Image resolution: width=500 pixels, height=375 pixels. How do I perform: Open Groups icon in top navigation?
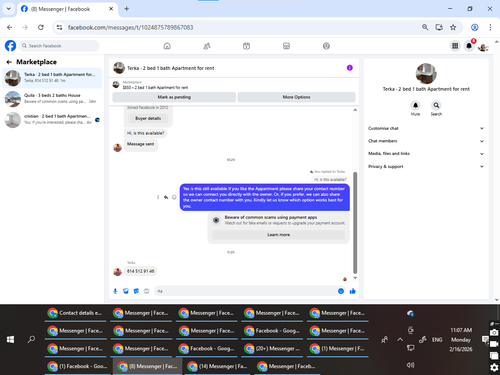point(326,46)
